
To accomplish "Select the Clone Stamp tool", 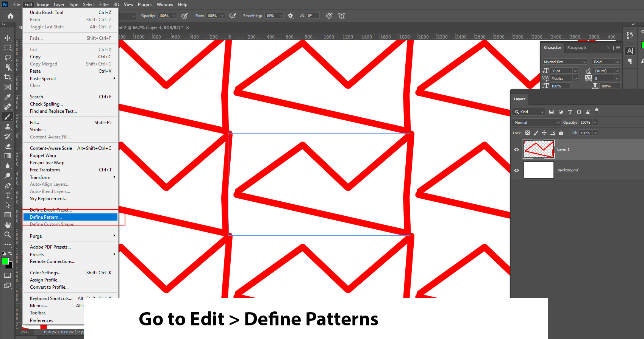I will (8, 126).
